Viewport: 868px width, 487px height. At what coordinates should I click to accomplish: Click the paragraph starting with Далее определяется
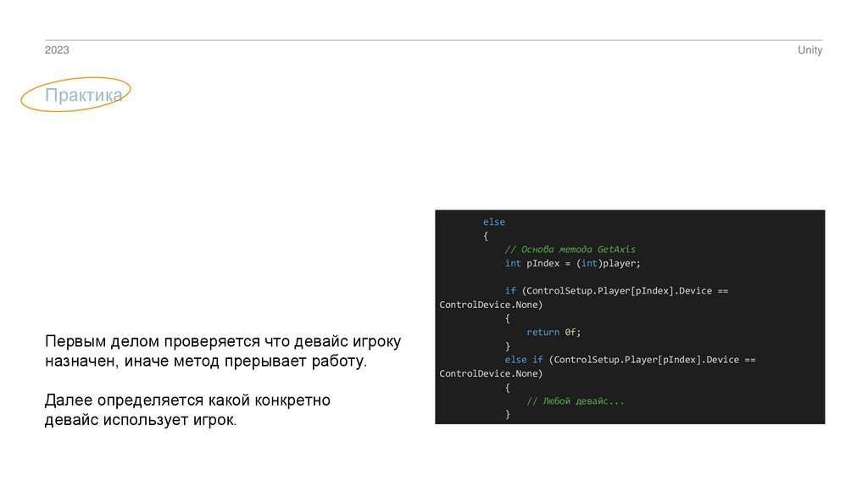[187, 410]
